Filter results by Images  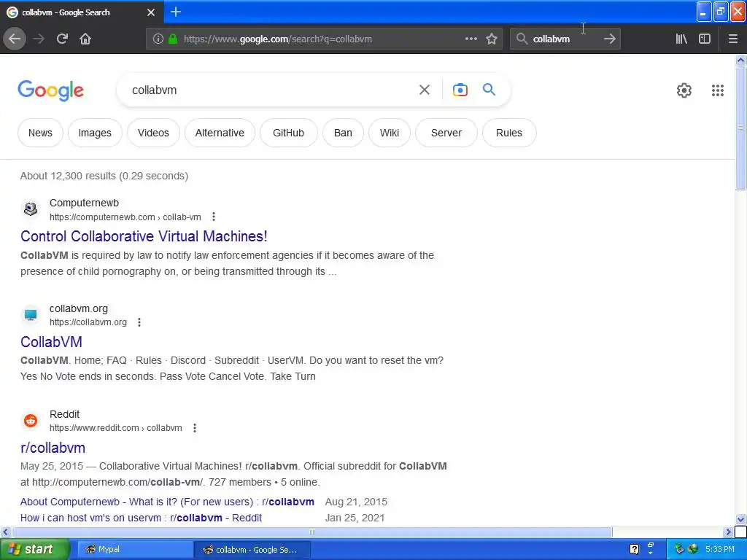coord(95,133)
